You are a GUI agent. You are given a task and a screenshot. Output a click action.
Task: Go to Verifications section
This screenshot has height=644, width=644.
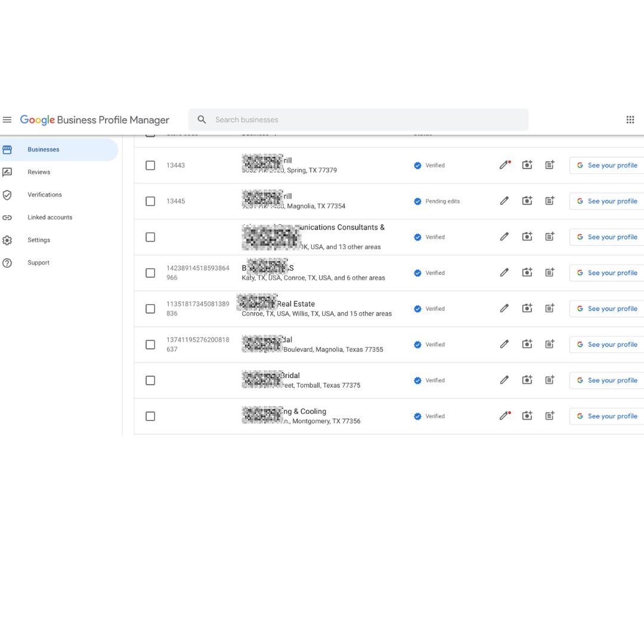click(44, 195)
